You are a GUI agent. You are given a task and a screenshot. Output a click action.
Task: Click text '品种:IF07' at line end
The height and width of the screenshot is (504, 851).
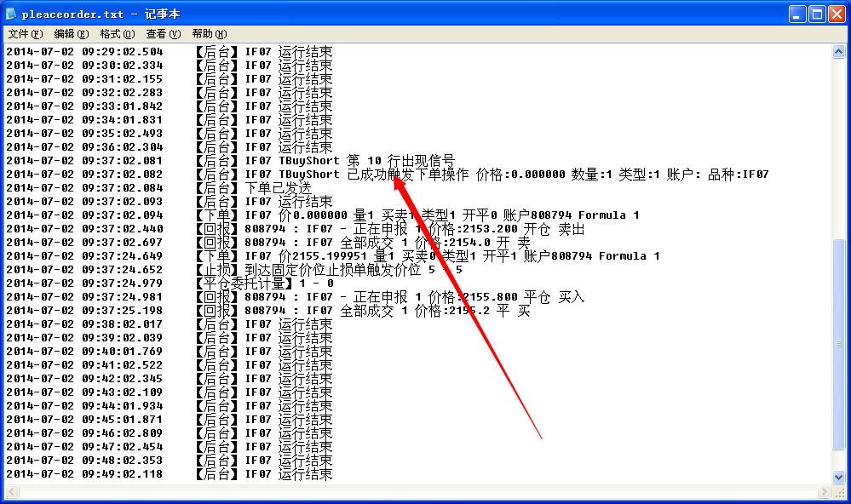pyautogui.click(x=738, y=175)
